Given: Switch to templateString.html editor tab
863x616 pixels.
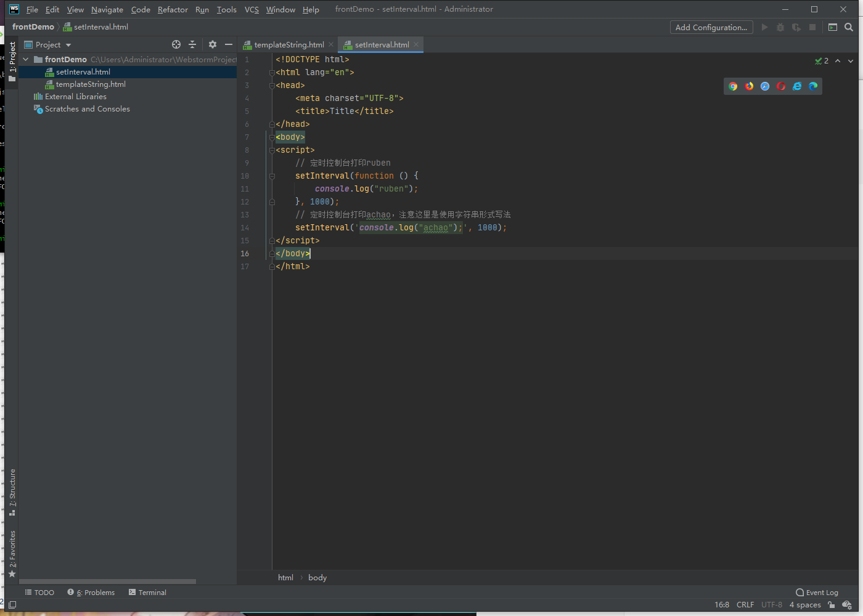Looking at the screenshot, I should click(288, 45).
